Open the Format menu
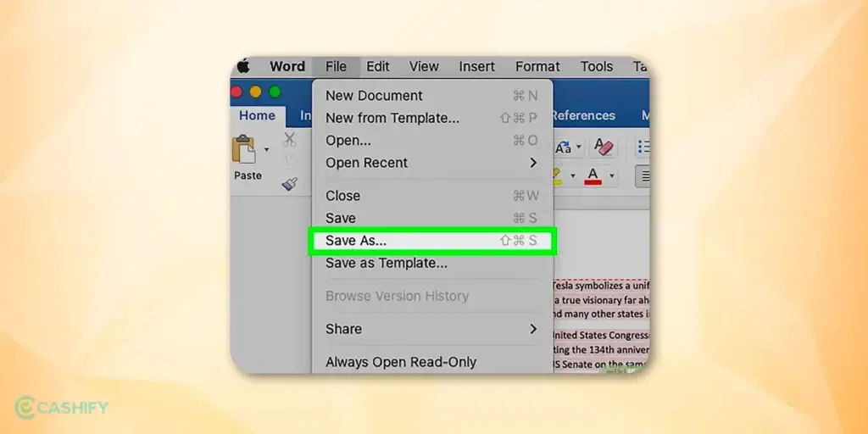The width and height of the screenshot is (868, 434). point(537,66)
